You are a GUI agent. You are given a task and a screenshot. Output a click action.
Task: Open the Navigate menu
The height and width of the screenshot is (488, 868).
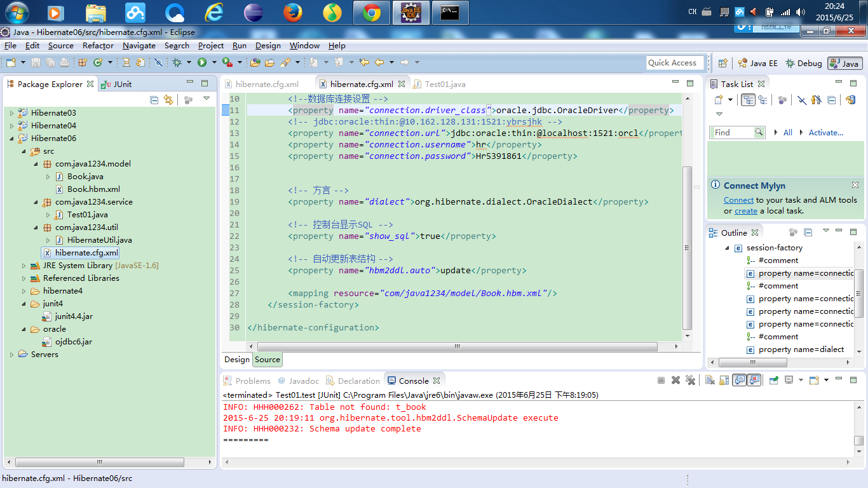coord(139,46)
